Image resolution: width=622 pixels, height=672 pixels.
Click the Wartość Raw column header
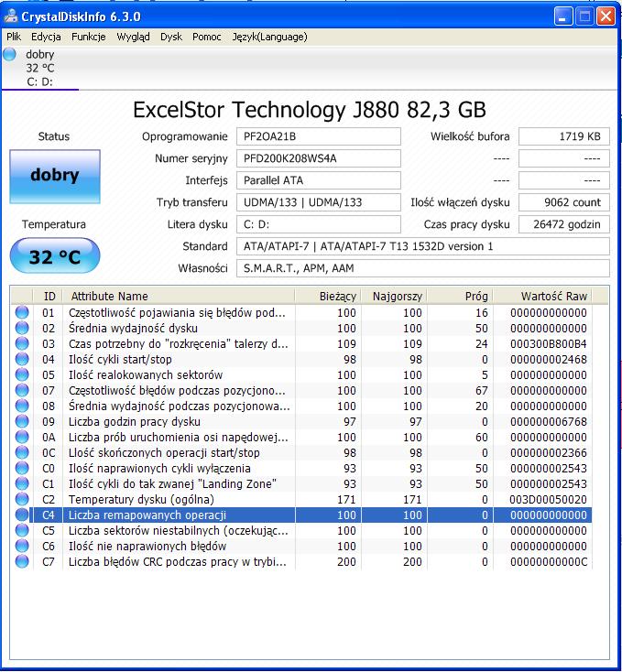542,296
